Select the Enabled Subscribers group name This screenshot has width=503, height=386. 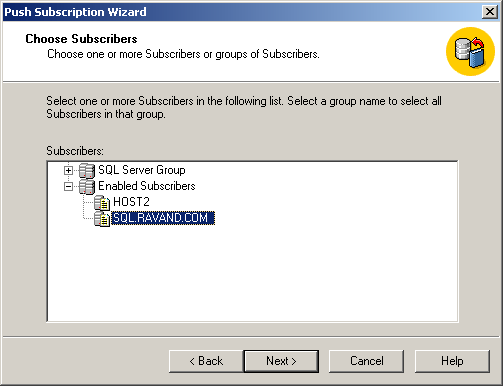[147, 186]
